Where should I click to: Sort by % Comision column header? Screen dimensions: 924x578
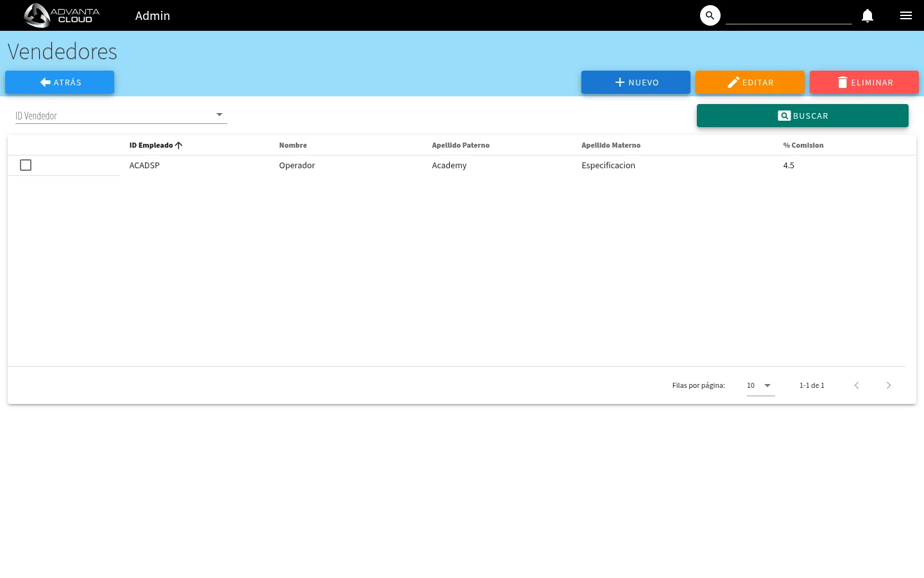click(x=803, y=145)
